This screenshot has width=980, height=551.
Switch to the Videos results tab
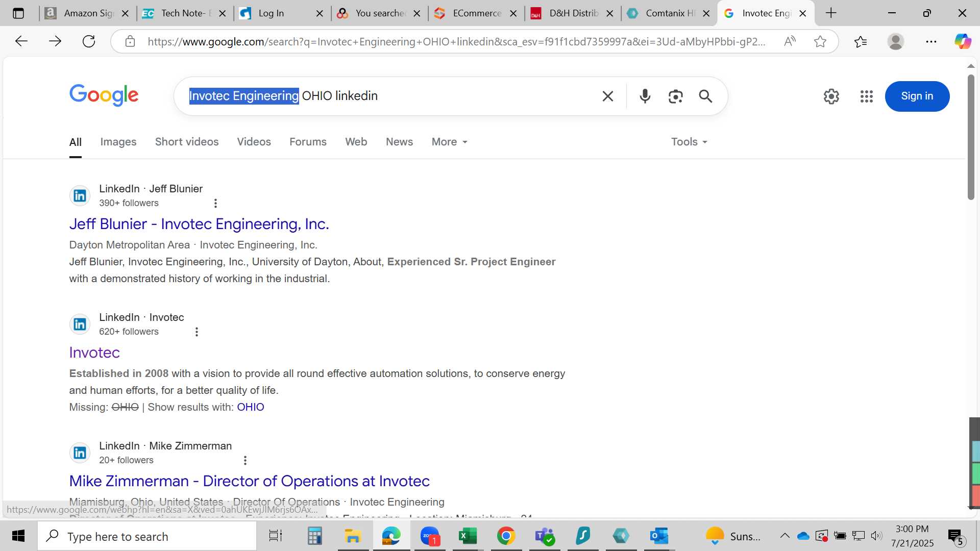coord(254,142)
